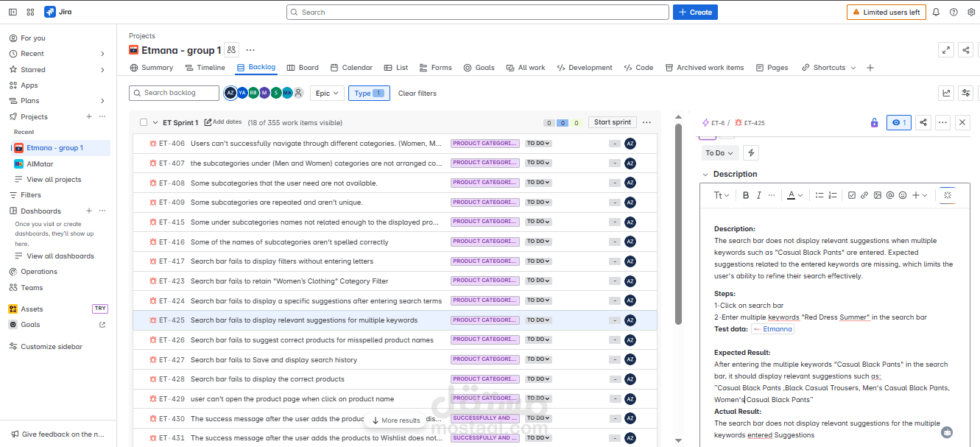
Task: Insert a numbered list in description
Action: 833,195
